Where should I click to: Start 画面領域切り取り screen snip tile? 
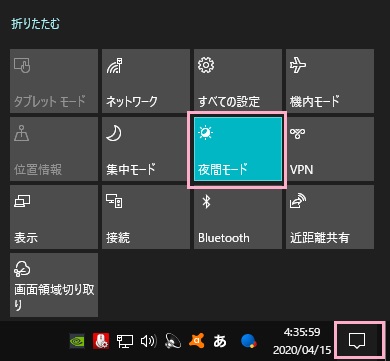click(54, 285)
